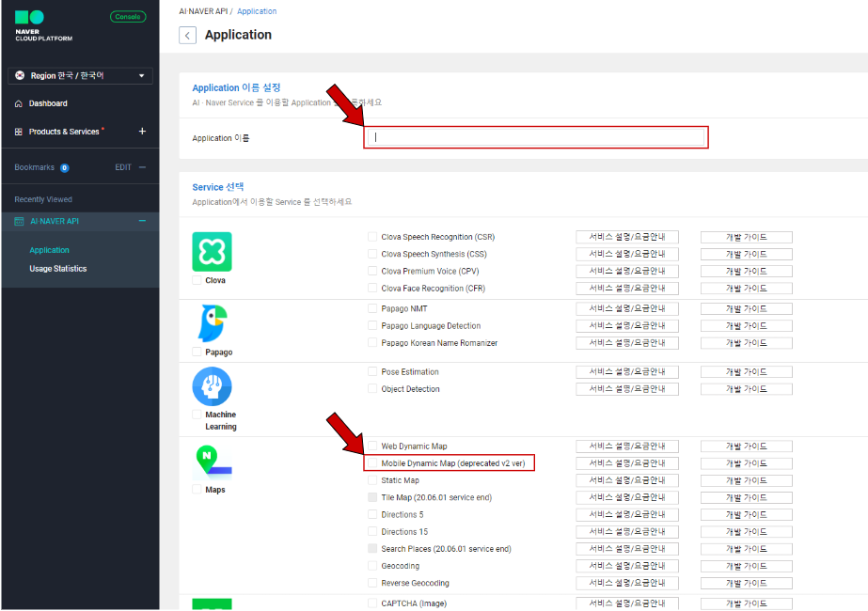This screenshot has height=611, width=868.
Task: Click the Products & Services grid icon
Action: 19,132
